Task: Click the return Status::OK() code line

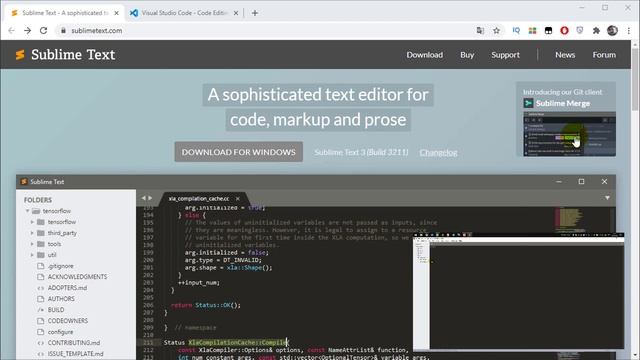Action: tap(206, 305)
